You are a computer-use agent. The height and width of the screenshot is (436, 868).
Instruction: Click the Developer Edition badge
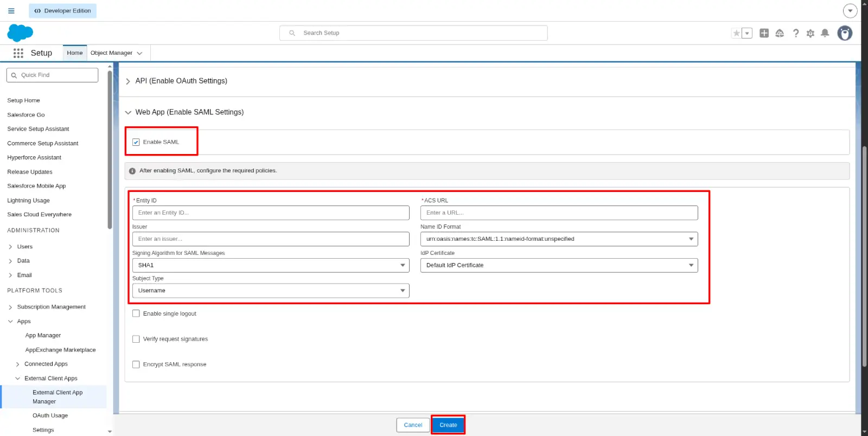tap(63, 11)
